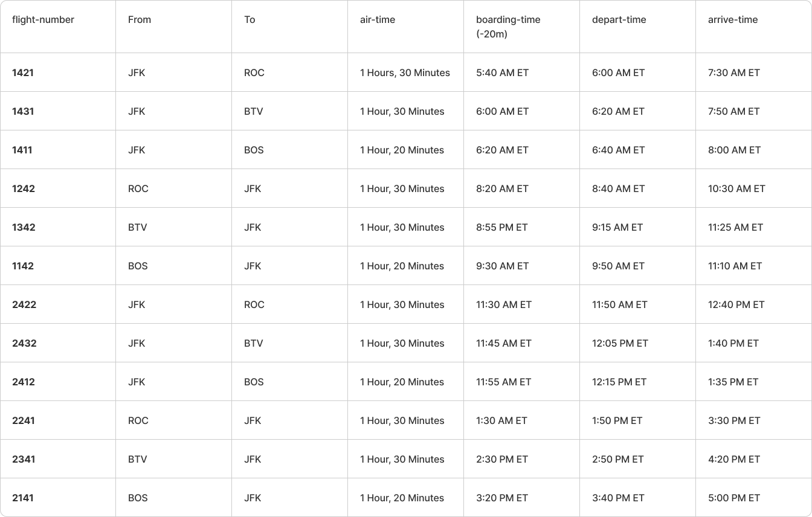Viewport: 812px width, 517px height.
Task: Select flight number 1431 cell
Action: [23, 112]
